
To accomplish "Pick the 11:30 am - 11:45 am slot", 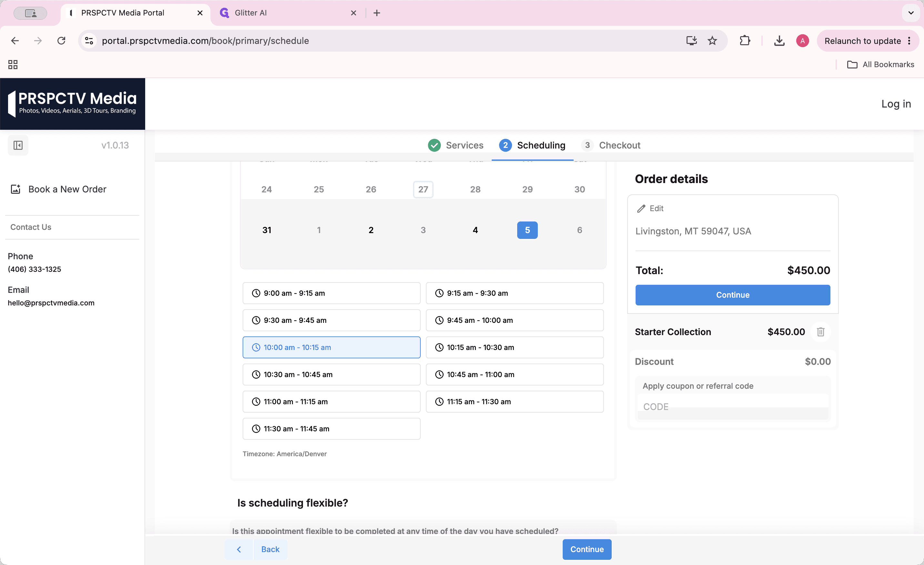I will [x=332, y=429].
